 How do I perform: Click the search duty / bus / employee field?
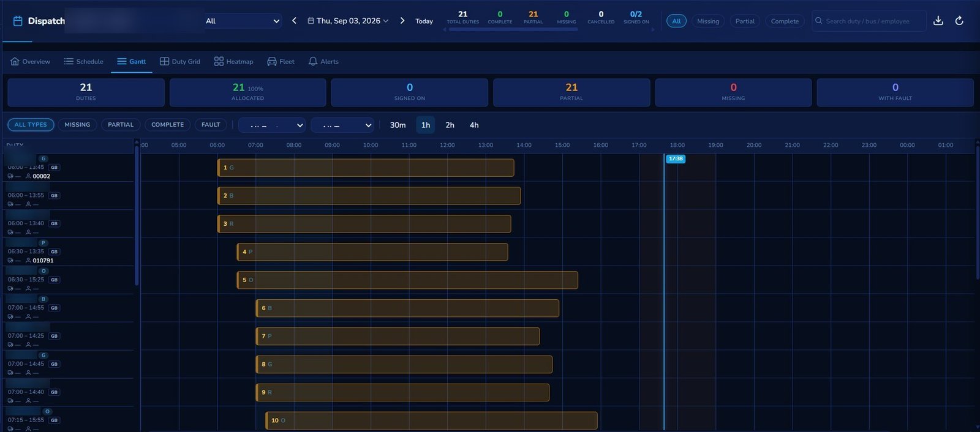tap(869, 21)
